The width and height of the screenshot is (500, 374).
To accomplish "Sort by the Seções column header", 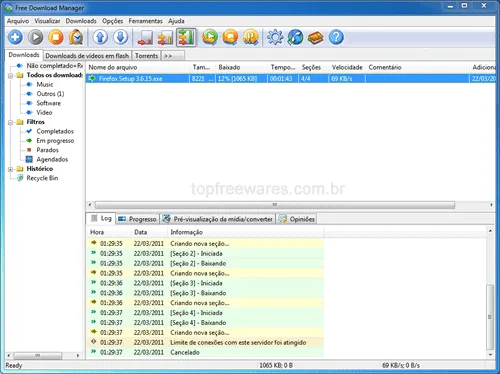I will point(314,67).
